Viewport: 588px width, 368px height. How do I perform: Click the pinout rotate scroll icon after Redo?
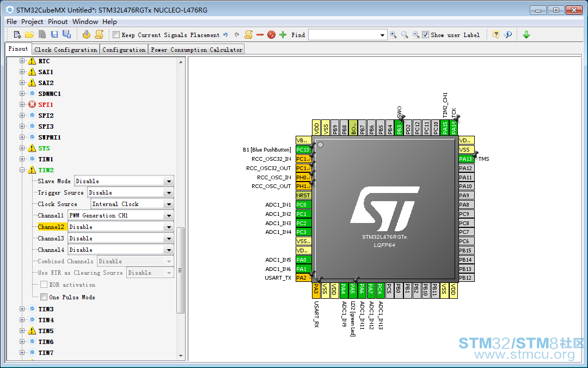[x=248, y=34]
